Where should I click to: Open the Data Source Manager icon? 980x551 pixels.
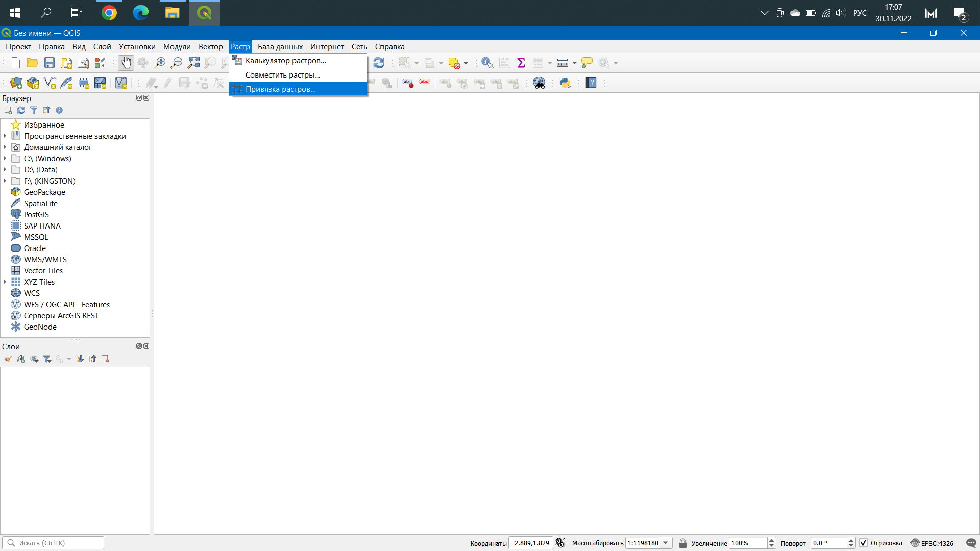pyautogui.click(x=16, y=83)
